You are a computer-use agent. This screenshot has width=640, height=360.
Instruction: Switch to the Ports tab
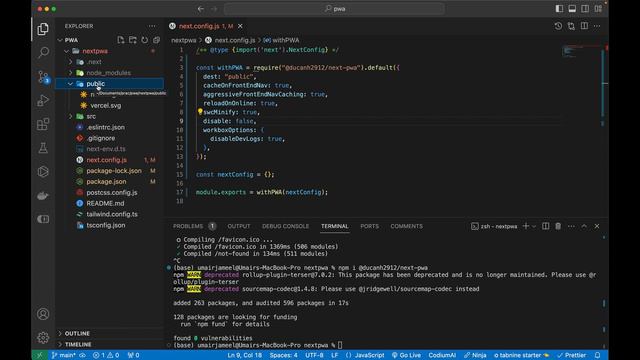pyautogui.click(x=369, y=226)
